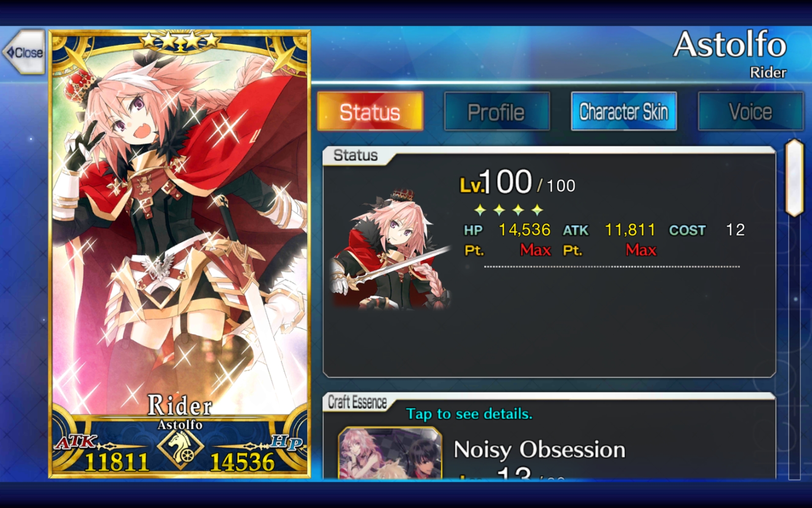Click the Lv.100 level display

pyautogui.click(x=518, y=183)
